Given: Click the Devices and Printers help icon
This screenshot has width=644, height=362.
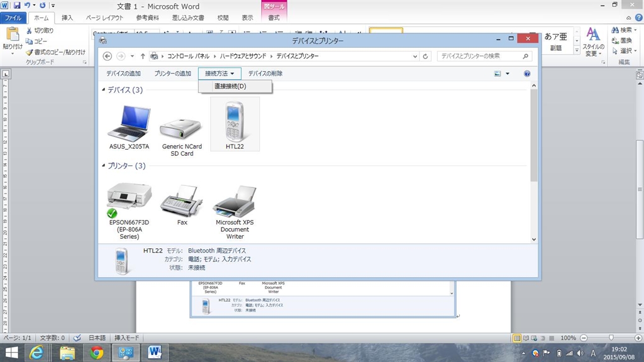Looking at the screenshot, I should tap(527, 74).
